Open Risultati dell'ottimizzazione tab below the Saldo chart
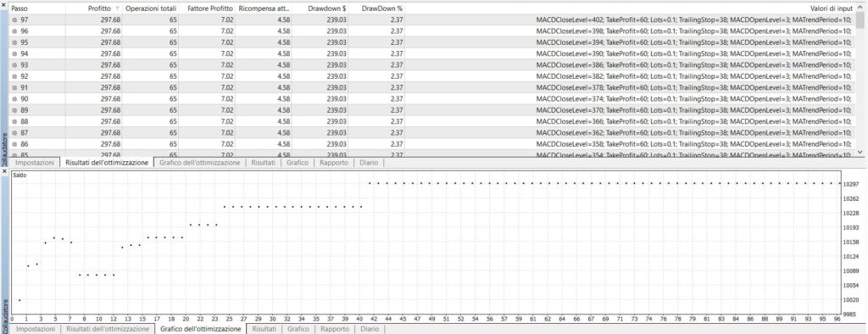This screenshot has height=334, width=868. [x=107, y=328]
